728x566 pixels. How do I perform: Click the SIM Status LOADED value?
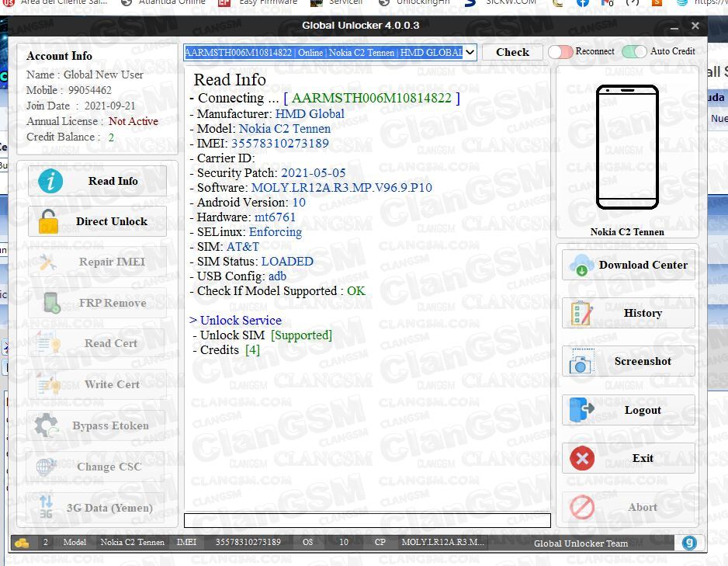click(x=287, y=262)
